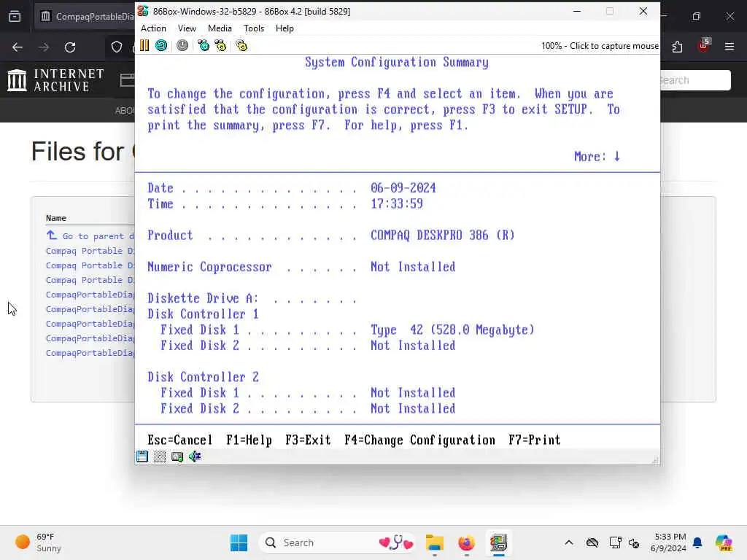Switch to Firefox from the taskbar
This screenshot has height=560, width=747.
coord(466,542)
